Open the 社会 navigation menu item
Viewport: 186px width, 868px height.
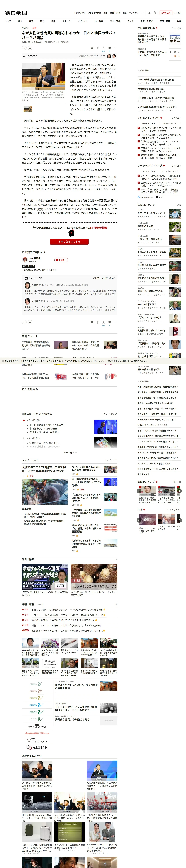click(x=20, y=21)
